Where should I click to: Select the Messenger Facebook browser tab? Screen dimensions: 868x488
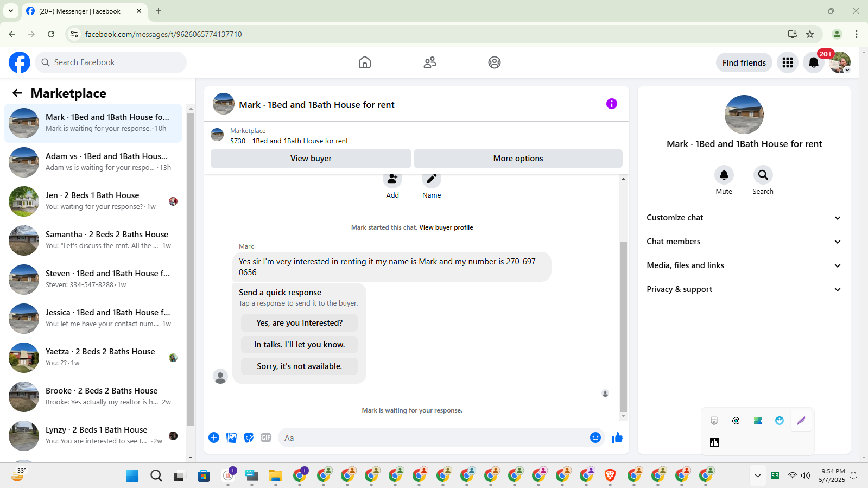84,11
